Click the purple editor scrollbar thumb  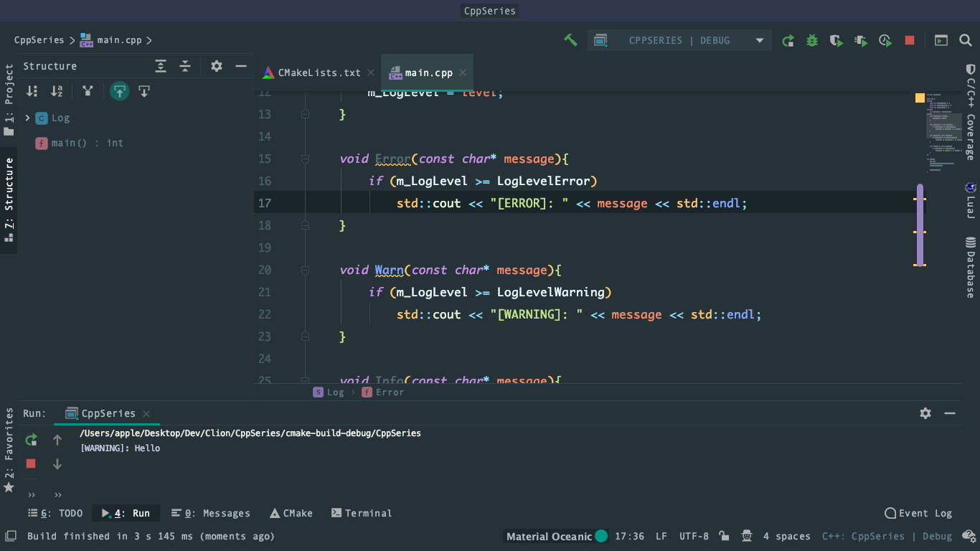click(920, 225)
